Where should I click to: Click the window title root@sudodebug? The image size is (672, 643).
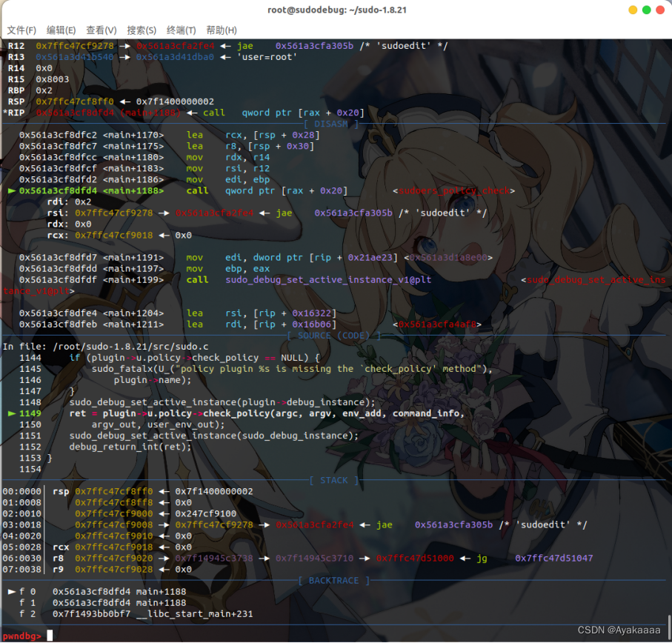pyautogui.click(x=337, y=10)
